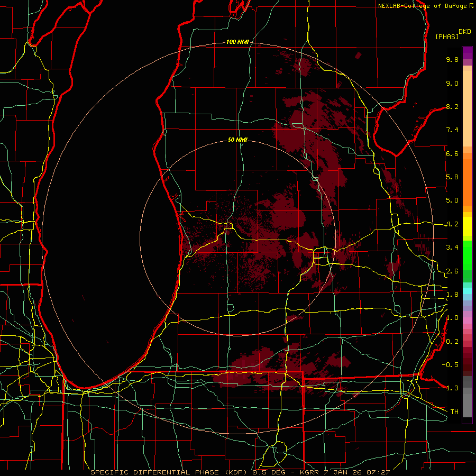The image size is (476, 476).
Task: Click the 8.2 scale value
Action: point(452,106)
